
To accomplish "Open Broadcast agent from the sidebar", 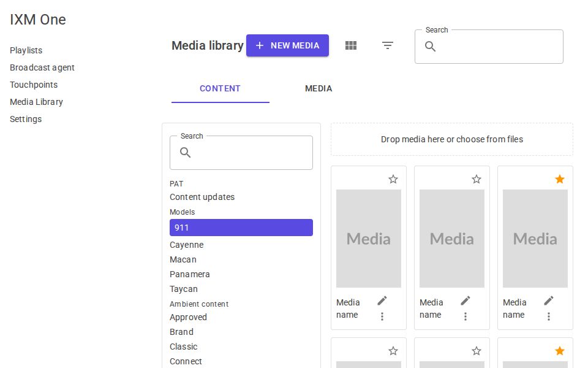I will pyautogui.click(x=42, y=67).
